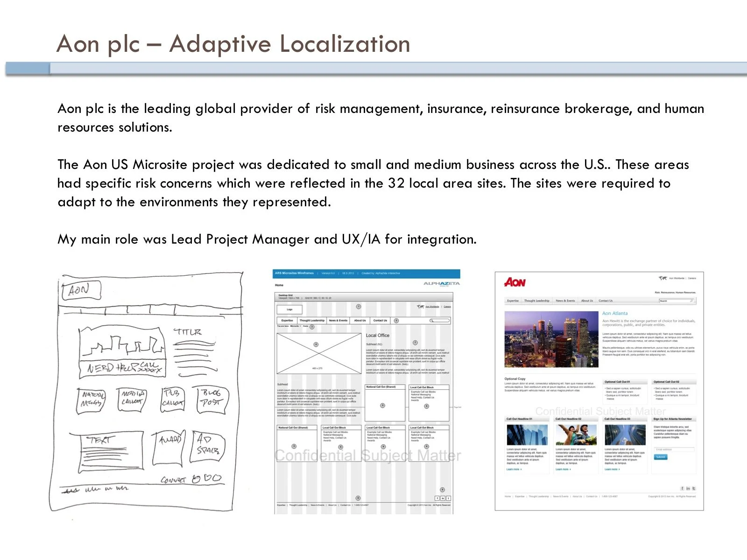The height and width of the screenshot is (560, 747).
Task: Follow the Careers link in the wireframe header
Action: click(447, 307)
